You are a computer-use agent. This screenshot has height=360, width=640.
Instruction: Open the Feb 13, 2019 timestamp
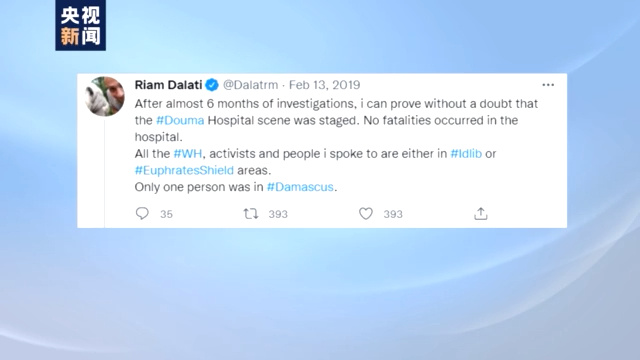[x=324, y=85]
